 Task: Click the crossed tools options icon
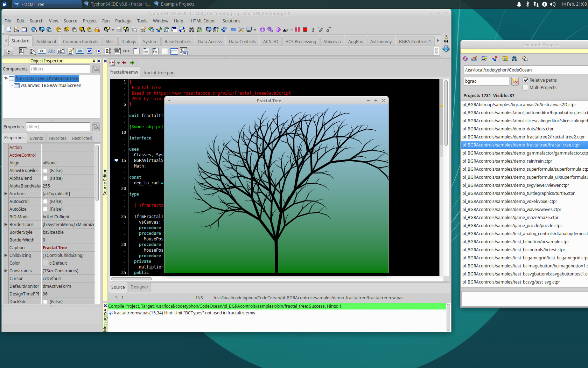[241, 30]
